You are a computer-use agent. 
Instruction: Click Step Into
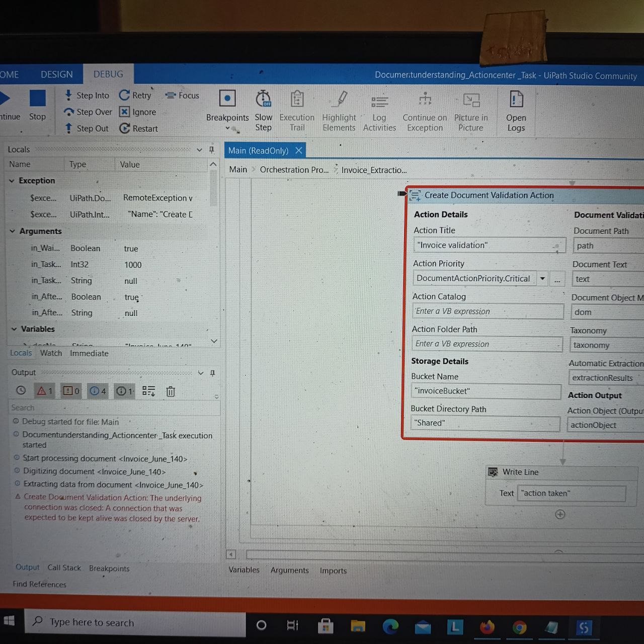pyautogui.click(x=87, y=95)
